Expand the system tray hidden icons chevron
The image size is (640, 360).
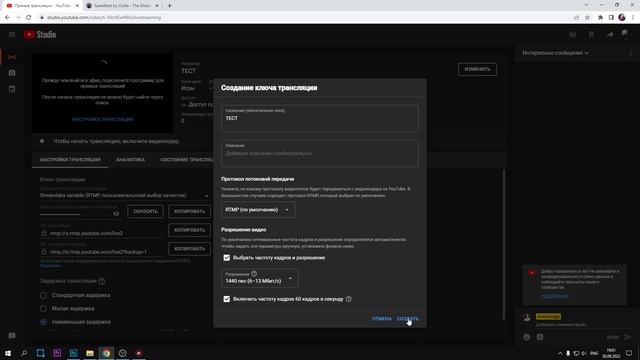point(560,353)
